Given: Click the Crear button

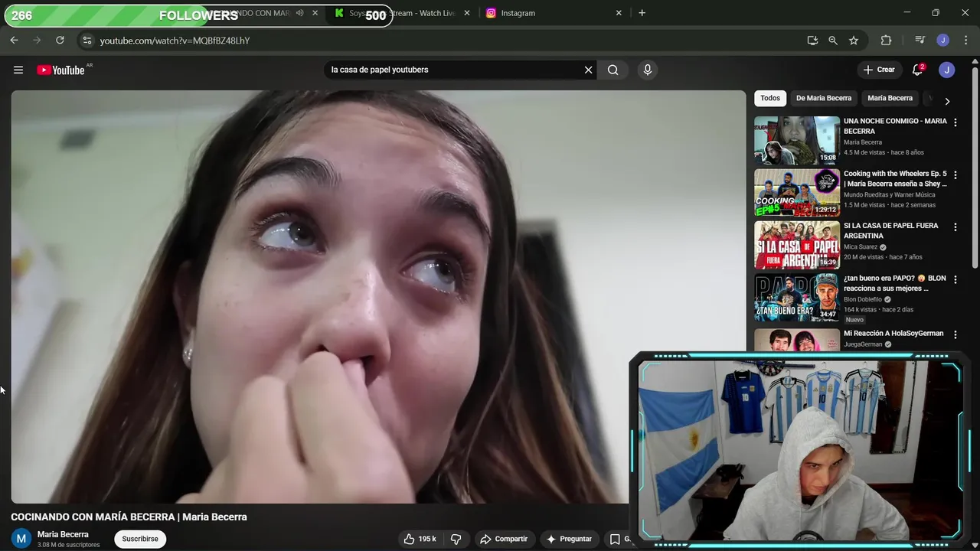Looking at the screenshot, I should [879, 70].
